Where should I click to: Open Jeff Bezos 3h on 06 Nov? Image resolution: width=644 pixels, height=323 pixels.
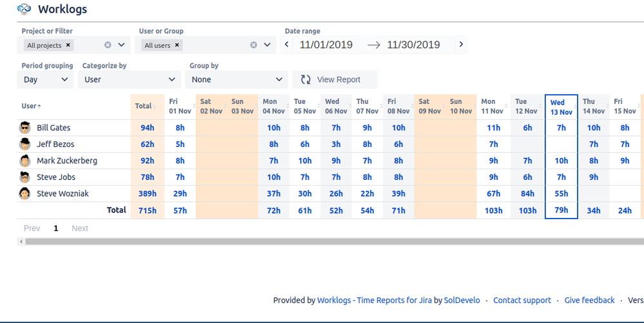tap(336, 144)
